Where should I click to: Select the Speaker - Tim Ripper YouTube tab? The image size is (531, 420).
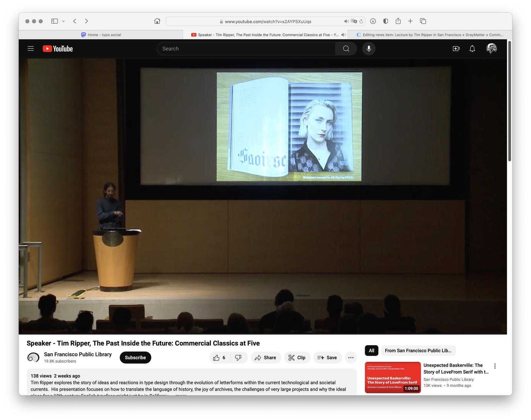pos(265,35)
